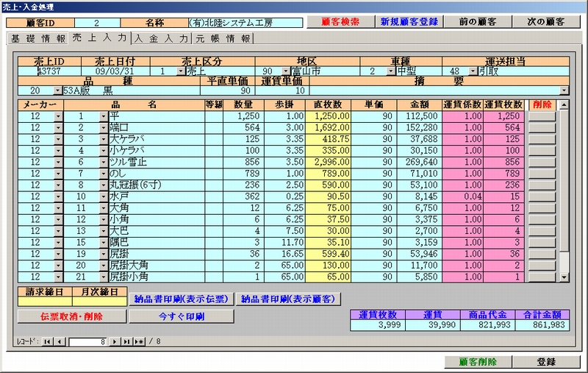This screenshot has height=373, width=588.
Task: Go to previous record in navigator
Action: (60, 342)
